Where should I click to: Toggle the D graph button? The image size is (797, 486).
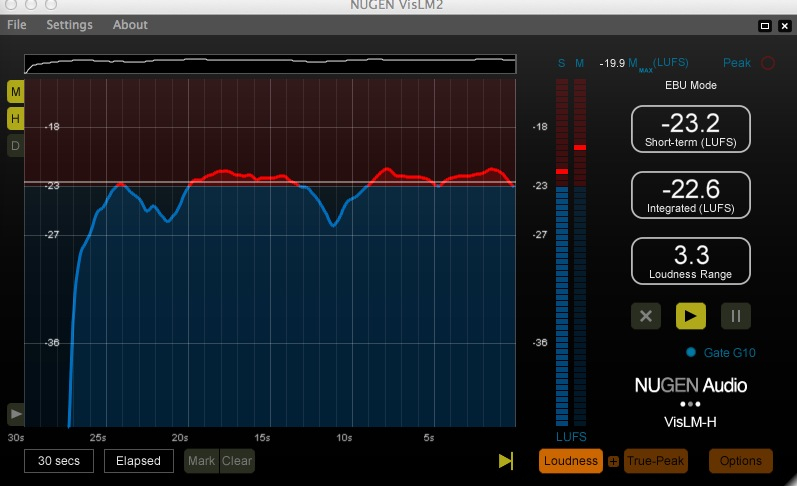point(15,146)
